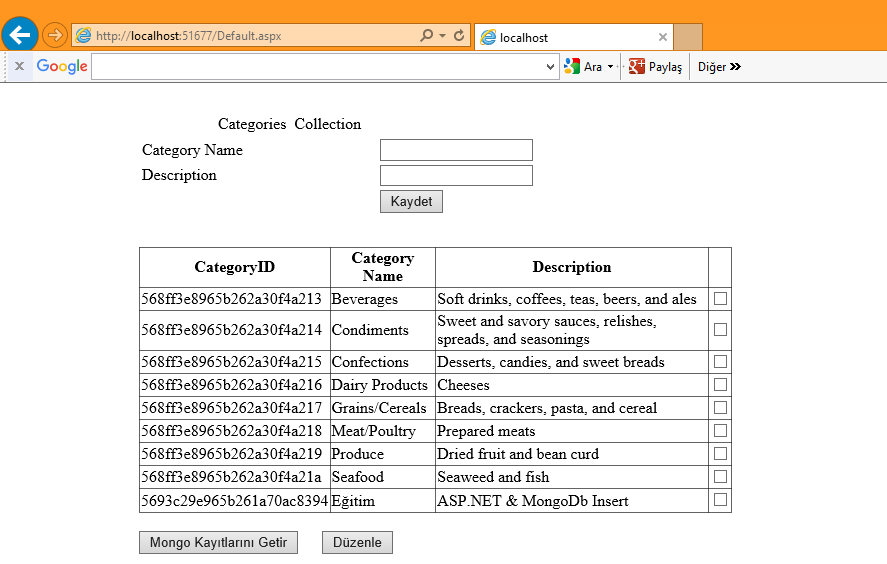Toggle the Dairy Products row checkbox
887x564 pixels.
tap(720, 384)
